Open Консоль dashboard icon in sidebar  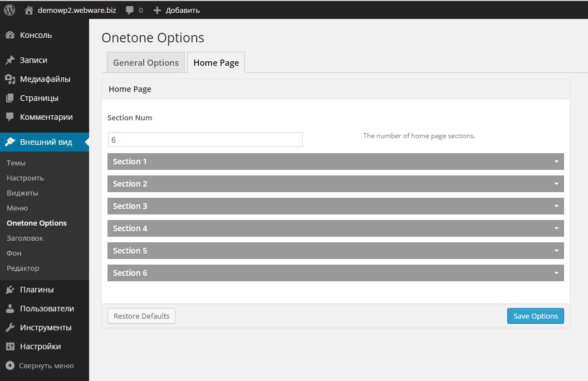pyautogui.click(x=10, y=35)
